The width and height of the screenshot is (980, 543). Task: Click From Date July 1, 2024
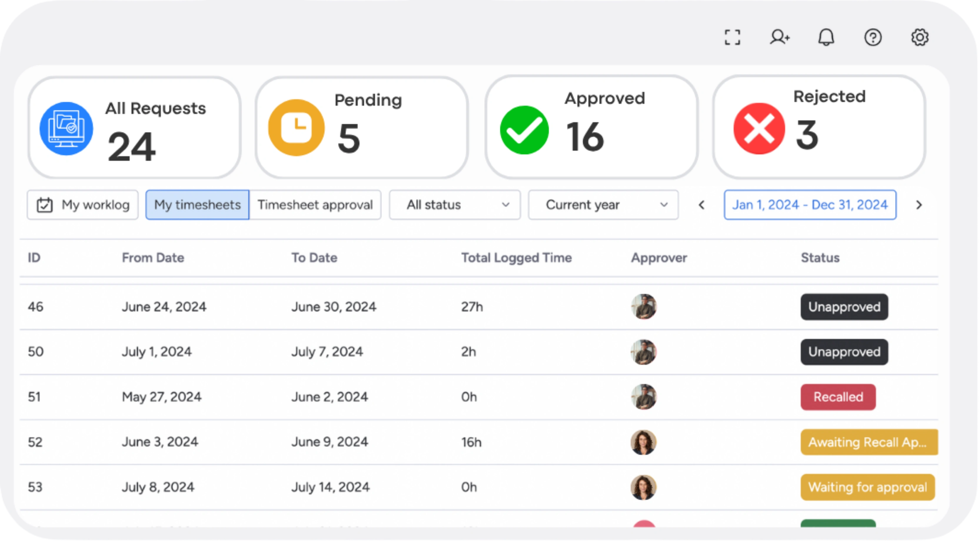point(157,352)
